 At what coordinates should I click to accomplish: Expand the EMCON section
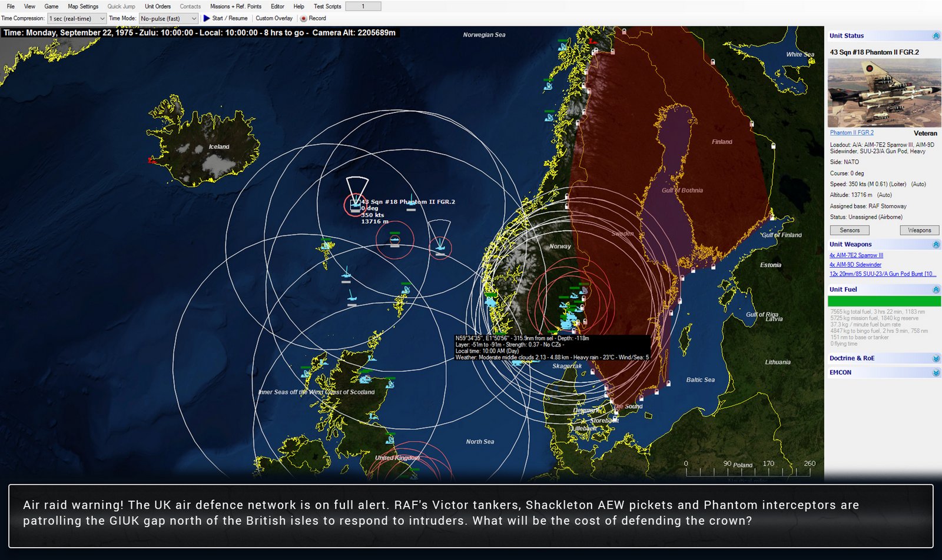936,372
